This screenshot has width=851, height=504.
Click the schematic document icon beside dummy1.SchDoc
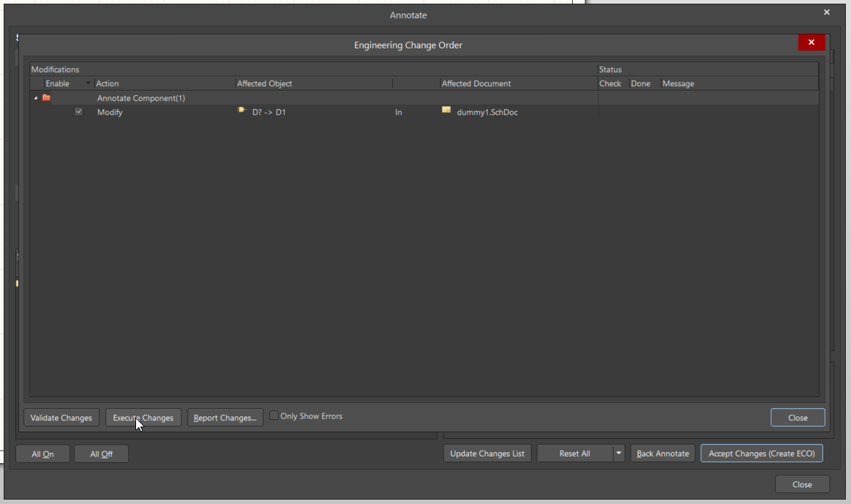tap(446, 110)
